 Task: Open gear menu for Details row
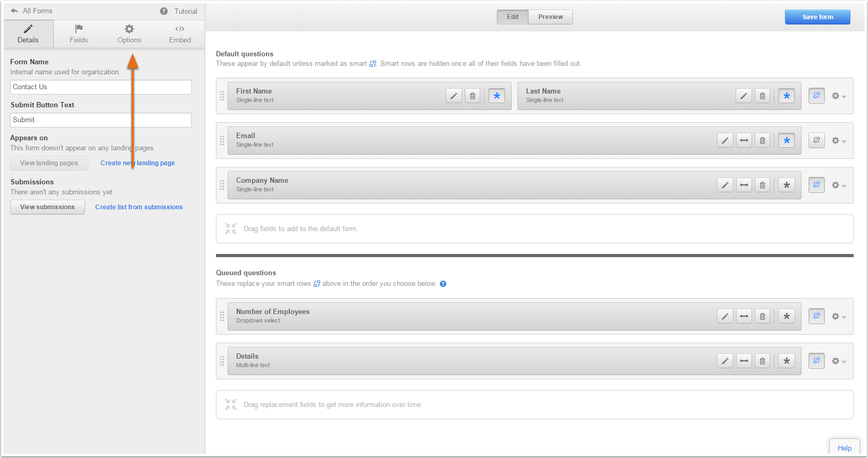point(839,361)
